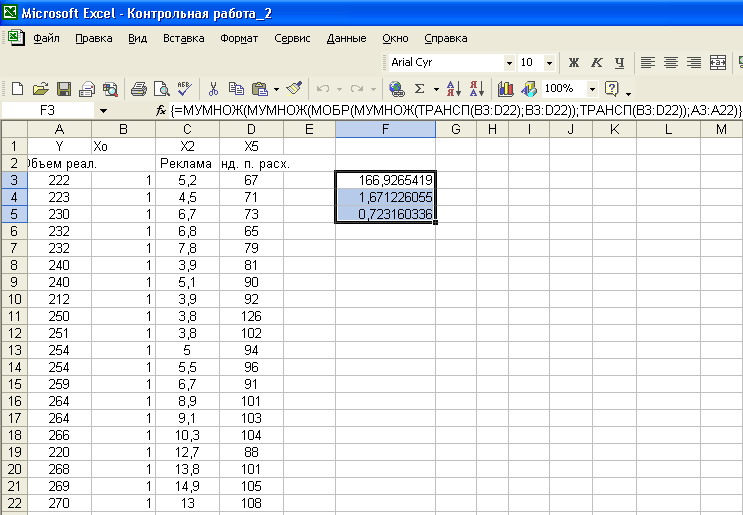
Task: Toggle bold formatting (Ж)
Action: 573,62
